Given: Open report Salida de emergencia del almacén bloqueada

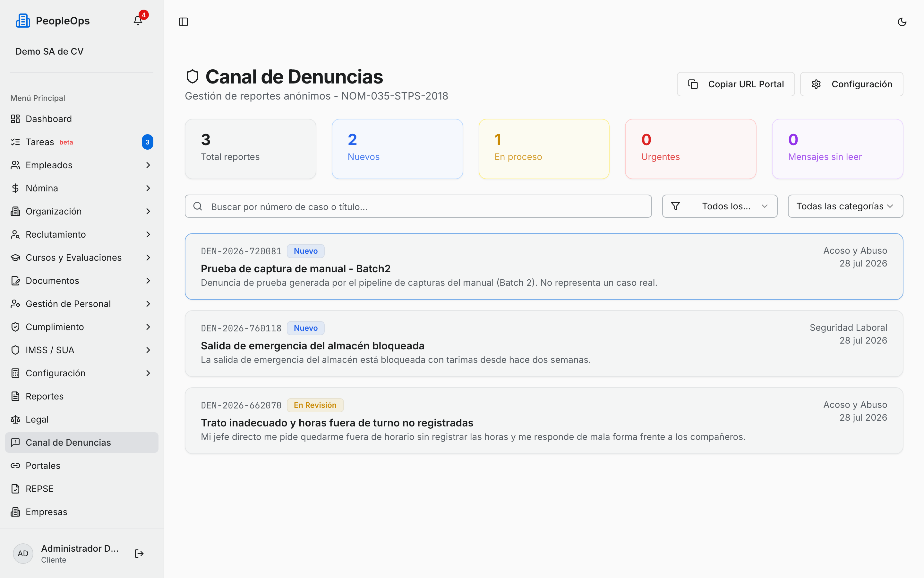Looking at the screenshot, I should point(544,344).
